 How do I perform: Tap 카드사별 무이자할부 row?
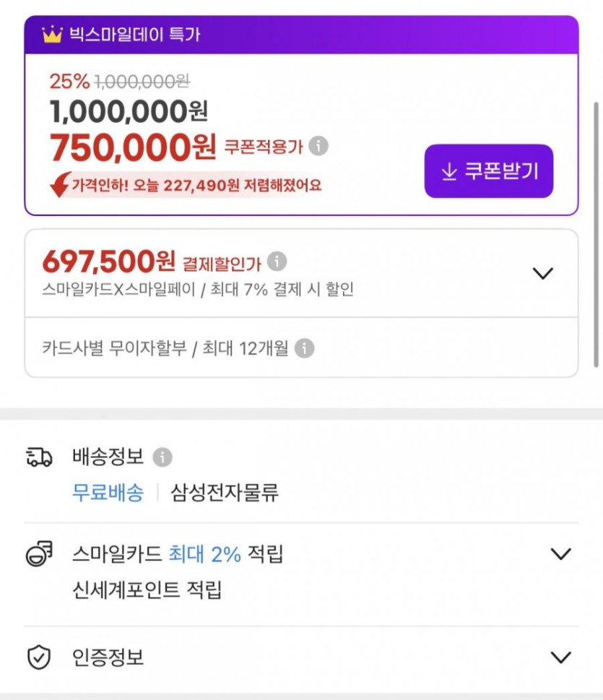[165, 348]
